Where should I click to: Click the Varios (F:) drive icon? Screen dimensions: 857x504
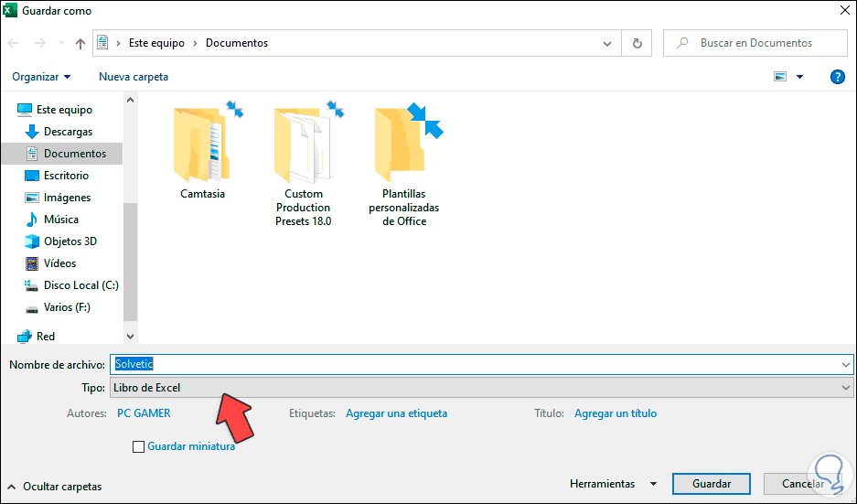coord(32,309)
